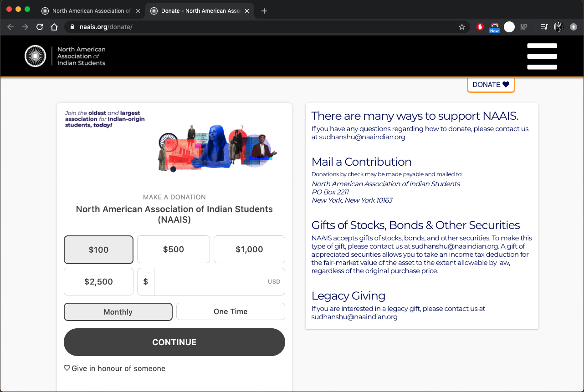The image size is (584, 392).
Task: Open the hamburger navigation menu
Action: coord(542,56)
